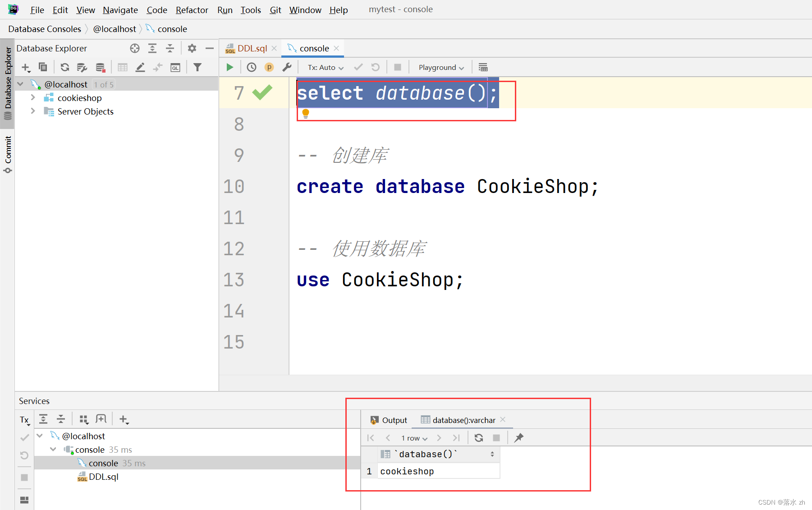
Task: Click the Stop square in console toolbar
Action: [x=398, y=67]
